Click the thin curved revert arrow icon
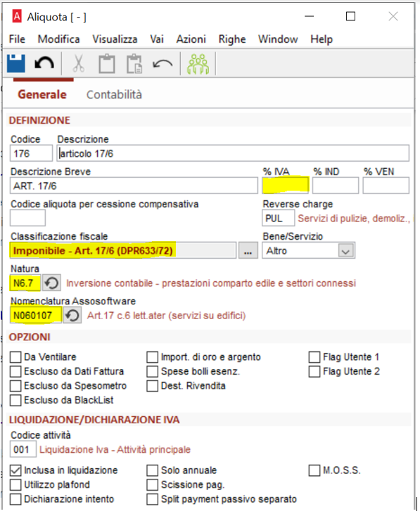 [x=163, y=63]
